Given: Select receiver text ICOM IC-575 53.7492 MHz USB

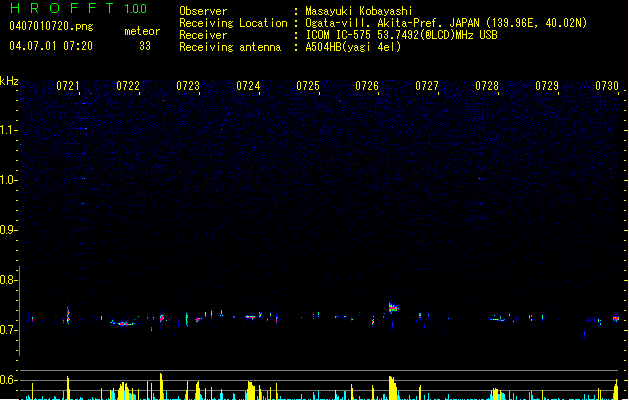Looking at the screenshot, I should coord(401,35).
